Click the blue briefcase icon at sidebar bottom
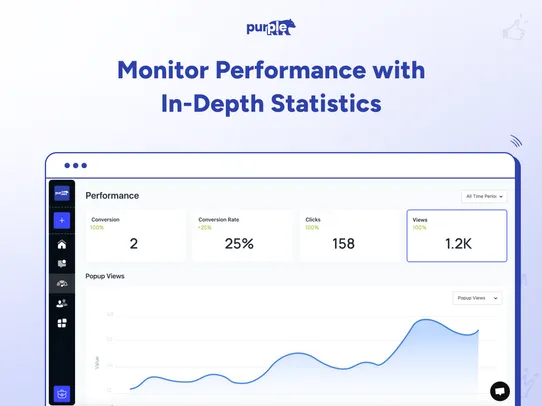The height and width of the screenshot is (406, 542). [62, 394]
